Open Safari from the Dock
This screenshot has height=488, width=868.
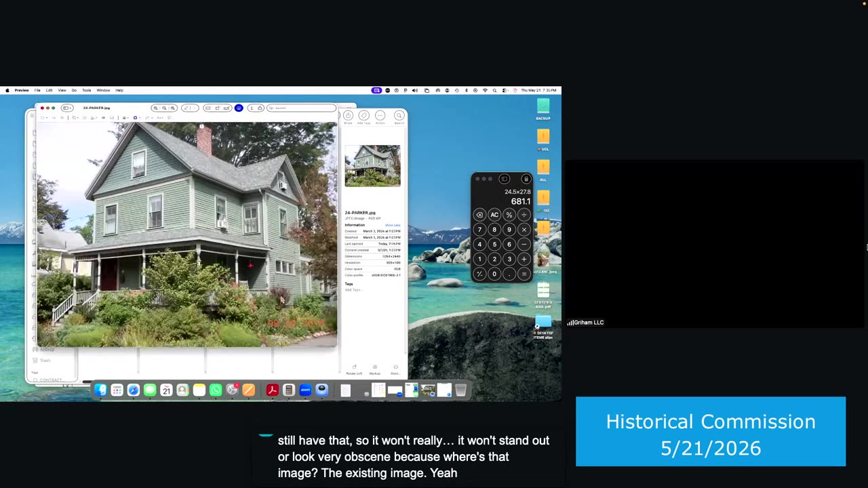tap(134, 390)
